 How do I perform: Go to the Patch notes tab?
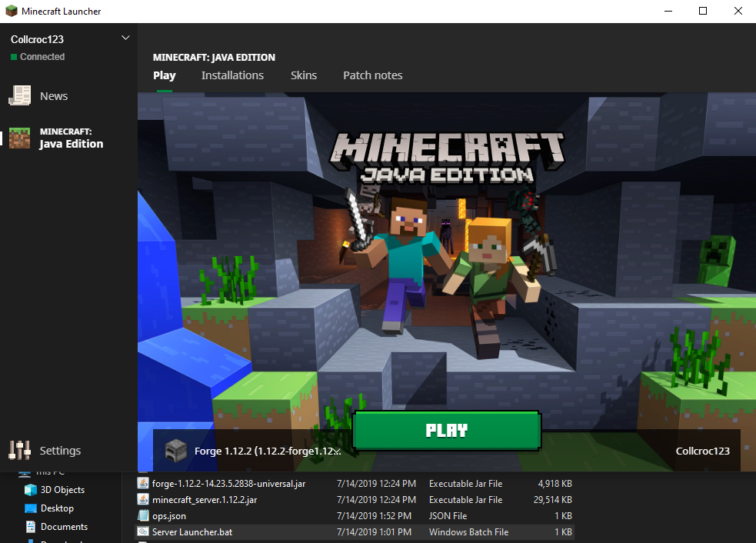coord(372,75)
